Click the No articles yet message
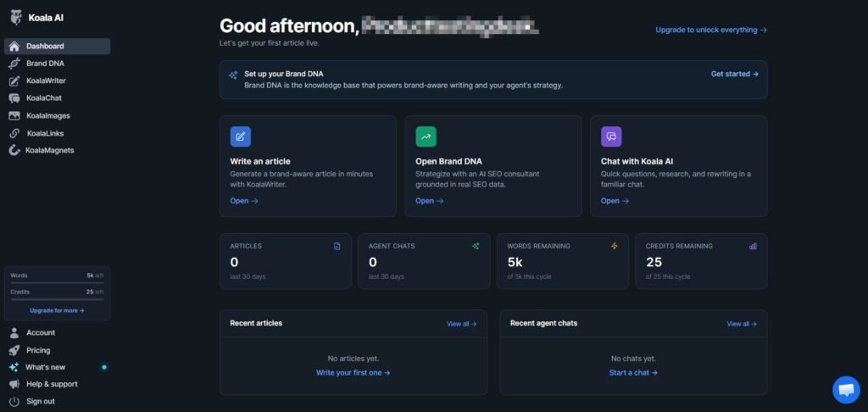Image resolution: width=868 pixels, height=412 pixels. [353, 359]
